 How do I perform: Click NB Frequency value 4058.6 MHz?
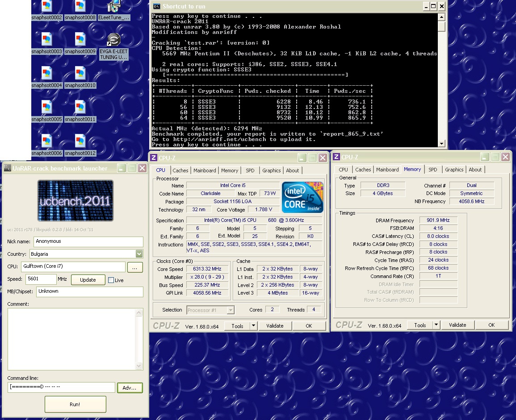[472, 201]
